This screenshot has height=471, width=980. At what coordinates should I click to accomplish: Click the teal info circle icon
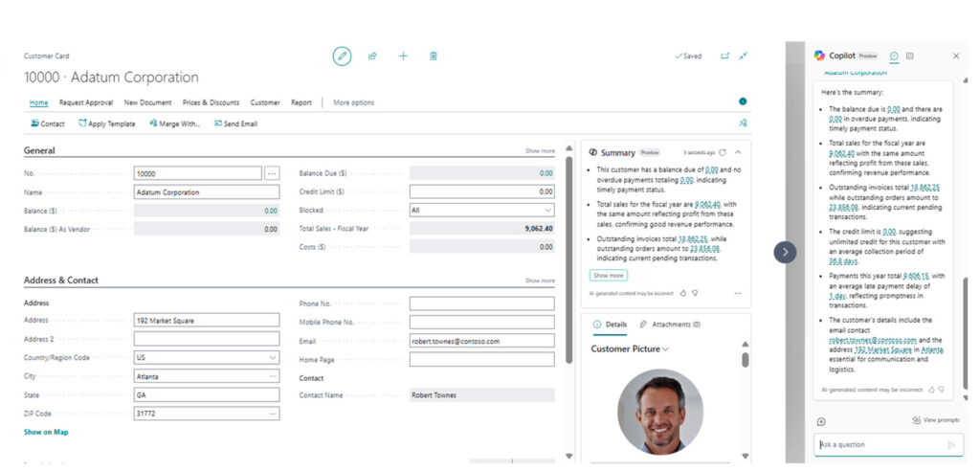pyautogui.click(x=743, y=101)
